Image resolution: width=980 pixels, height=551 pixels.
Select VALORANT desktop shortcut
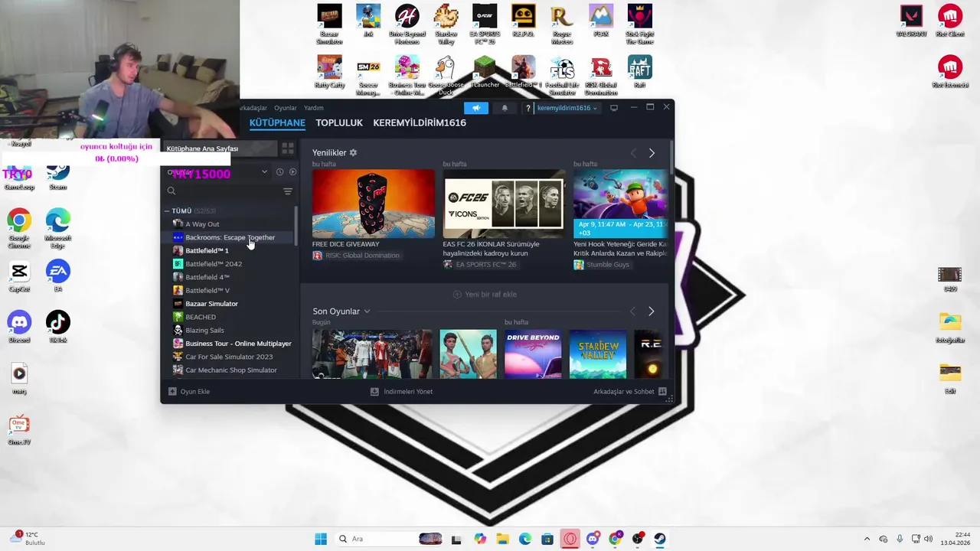[911, 21]
